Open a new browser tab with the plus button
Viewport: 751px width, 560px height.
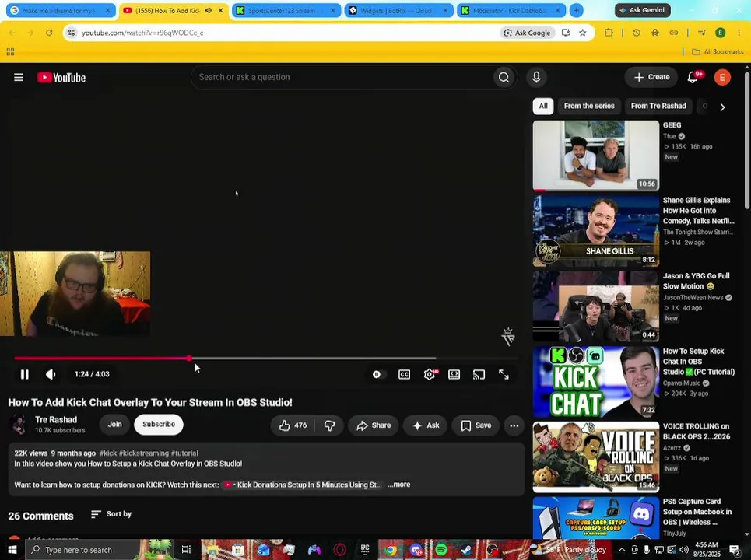577,10
